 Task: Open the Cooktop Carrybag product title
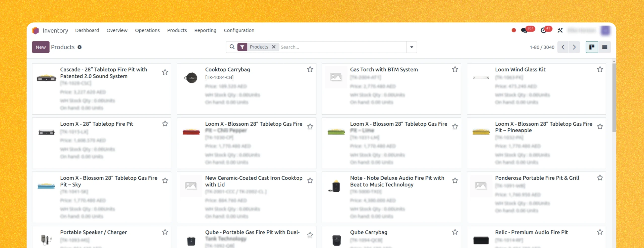(x=227, y=70)
